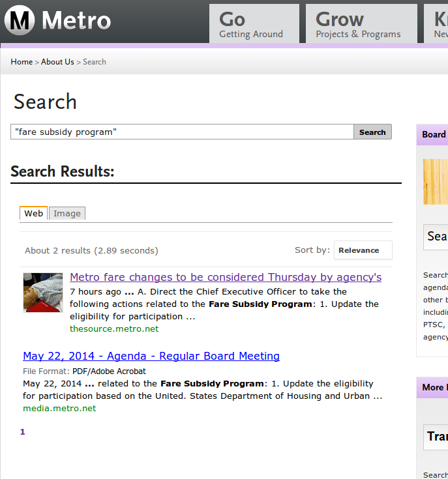Screen dimensions: 448x479
Task: Click the first result thumbnail image
Action: [43, 293]
